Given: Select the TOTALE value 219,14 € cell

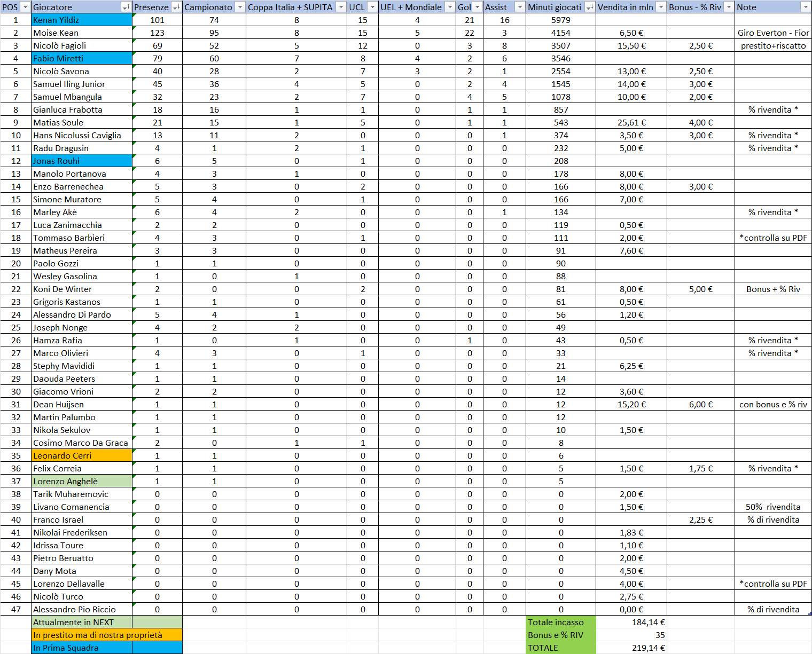Looking at the screenshot, I should [x=631, y=648].
